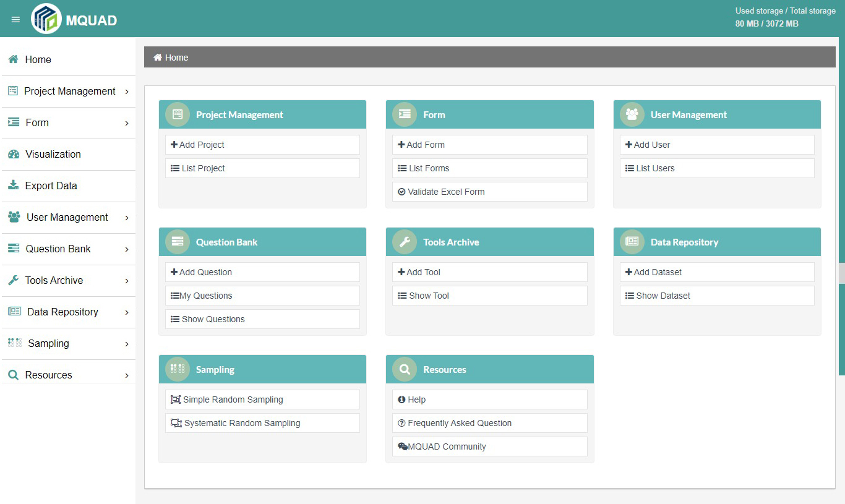Expand Sampling sidebar menu arrow
This screenshot has width=845, height=504.
[127, 344]
